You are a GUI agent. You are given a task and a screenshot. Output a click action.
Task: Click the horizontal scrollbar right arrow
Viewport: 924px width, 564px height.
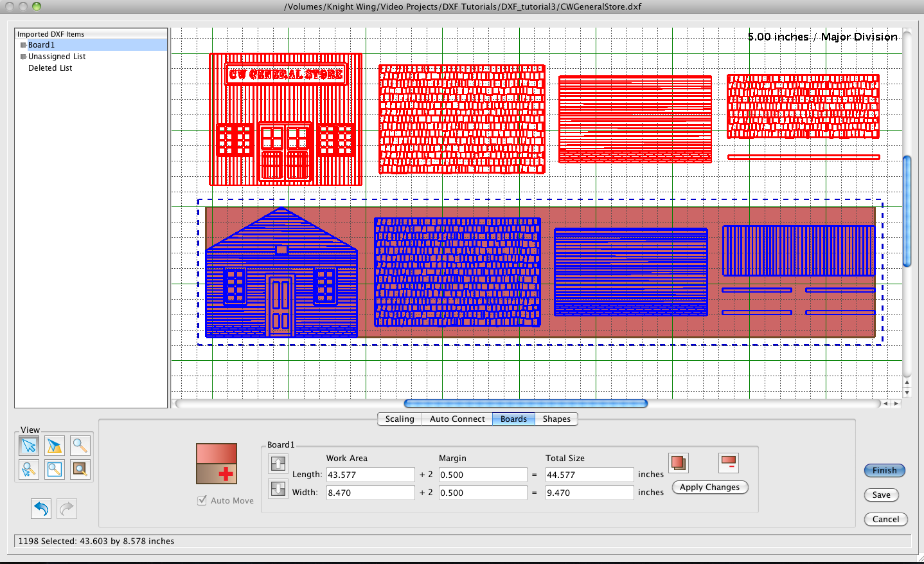(x=896, y=404)
